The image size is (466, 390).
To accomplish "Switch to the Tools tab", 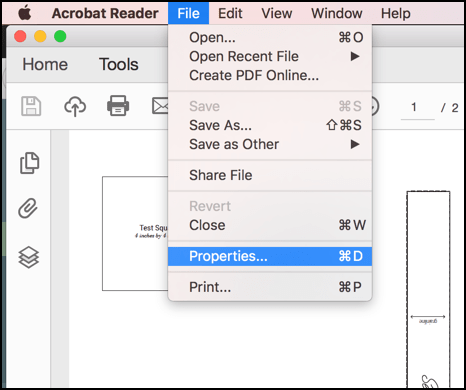I will [119, 64].
